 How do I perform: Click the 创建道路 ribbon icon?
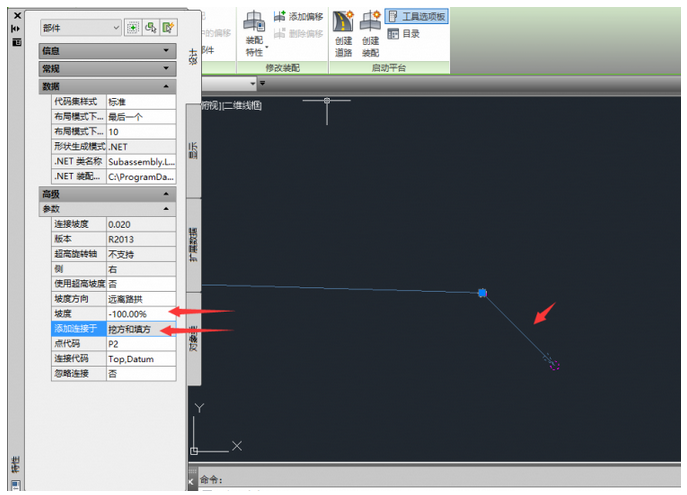point(344,34)
